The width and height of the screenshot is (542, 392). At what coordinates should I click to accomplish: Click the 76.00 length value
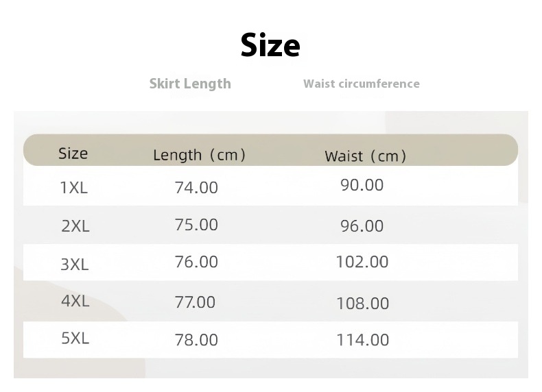point(196,262)
